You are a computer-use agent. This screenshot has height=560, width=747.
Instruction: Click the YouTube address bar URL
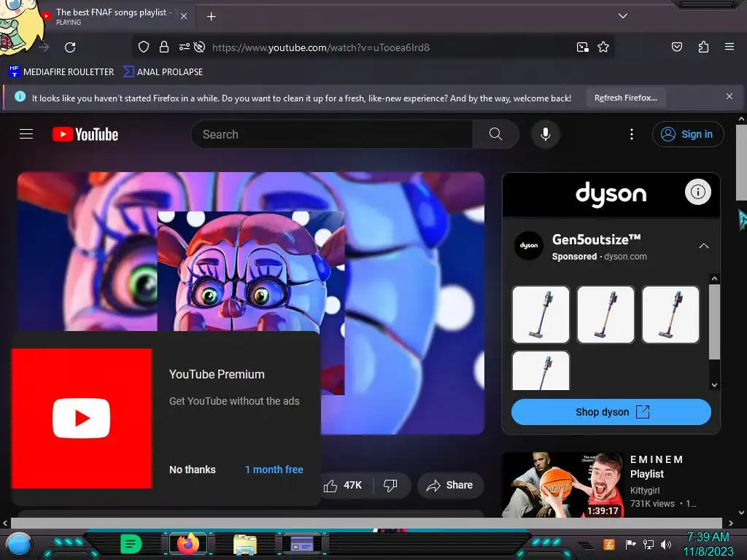click(321, 47)
